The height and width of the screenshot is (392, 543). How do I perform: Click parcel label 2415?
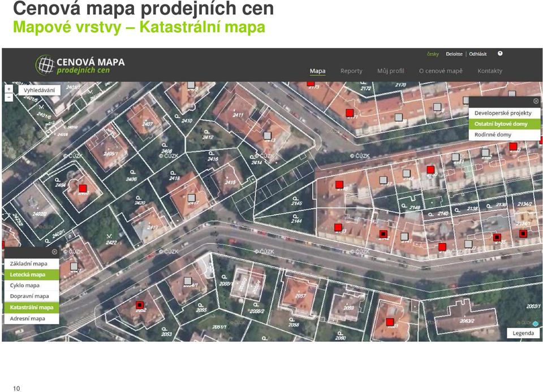coord(230,182)
